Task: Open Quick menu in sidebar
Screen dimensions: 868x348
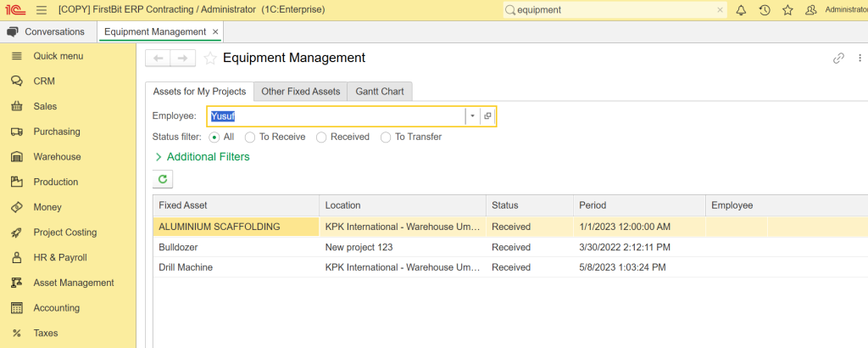Action: point(58,56)
